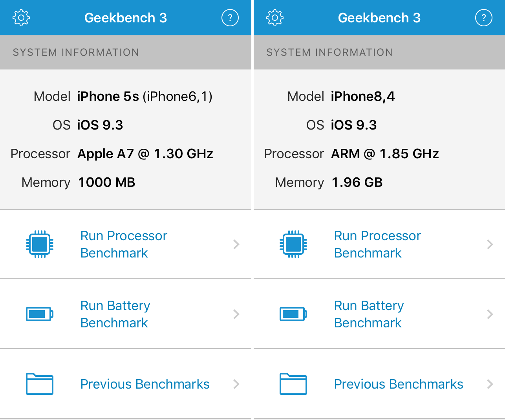View Previous Benchmarks on the right screen
The height and width of the screenshot is (420, 505).
pos(398,384)
